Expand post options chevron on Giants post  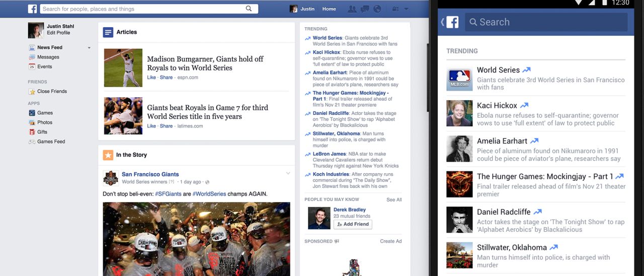coord(288,173)
